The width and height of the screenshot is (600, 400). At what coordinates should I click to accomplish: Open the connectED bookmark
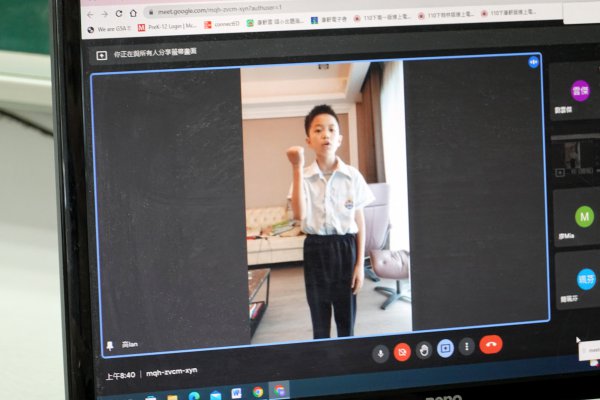(x=222, y=24)
